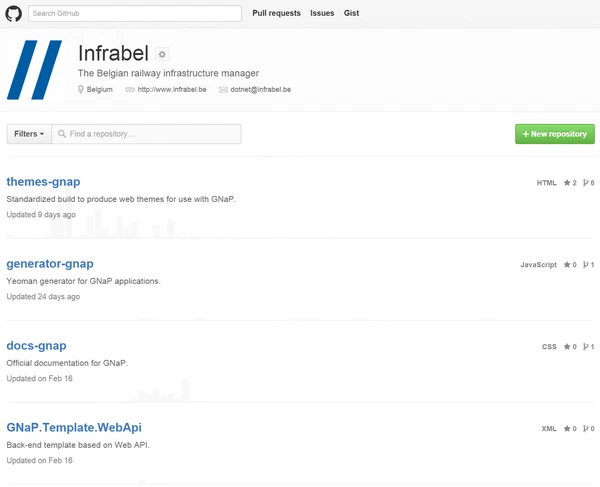
Task: View stargazers of docs-gnap
Action: pos(570,347)
